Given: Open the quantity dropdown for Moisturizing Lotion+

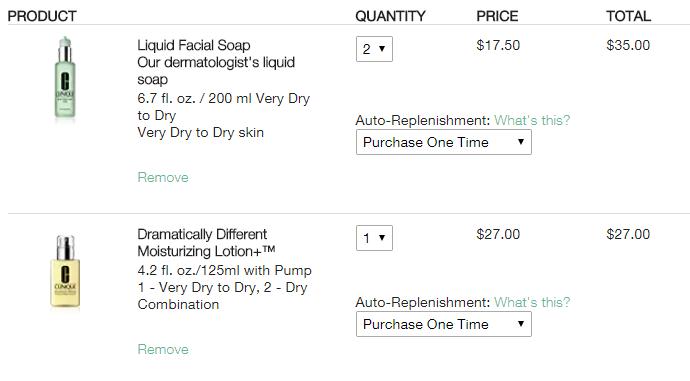Looking at the screenshot, I should point(374,238).
